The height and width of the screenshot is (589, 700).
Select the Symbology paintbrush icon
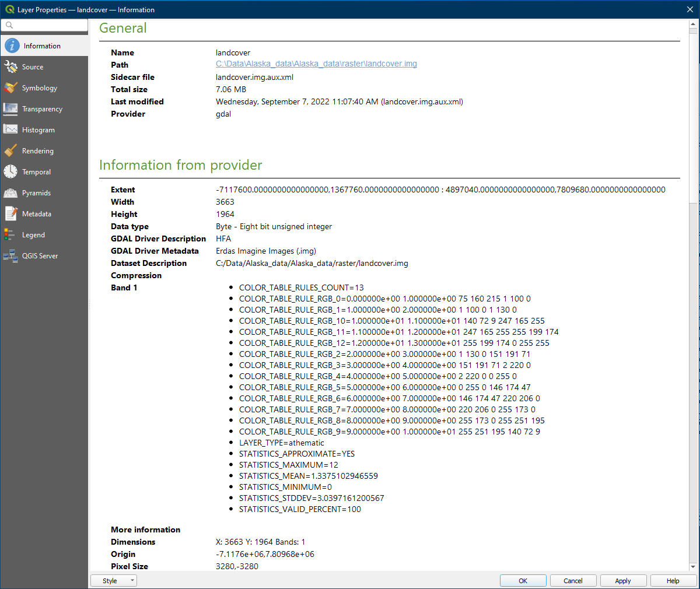10,88
